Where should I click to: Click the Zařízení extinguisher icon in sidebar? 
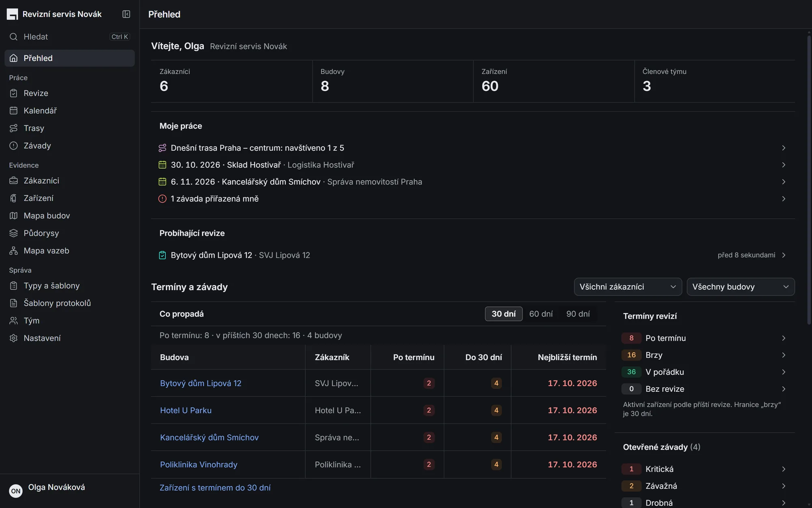click(x=13, y=198)
